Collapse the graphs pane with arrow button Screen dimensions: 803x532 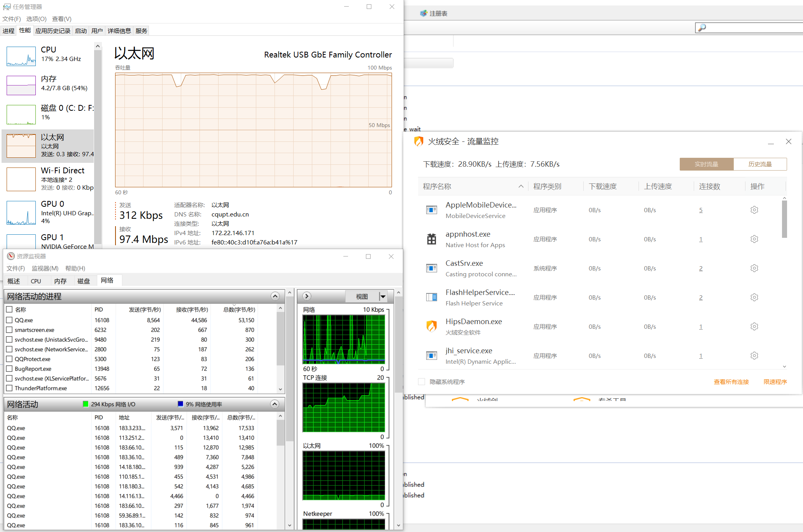[x=307, y=296]
